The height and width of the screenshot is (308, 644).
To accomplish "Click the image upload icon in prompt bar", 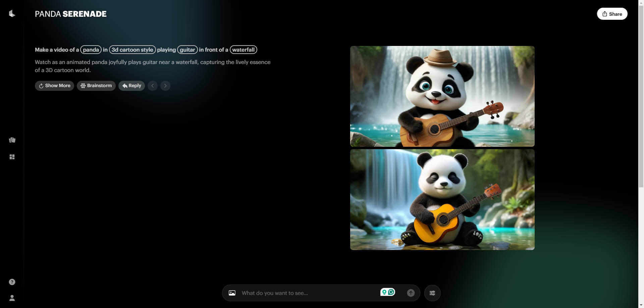I will [x=232, y=293].
